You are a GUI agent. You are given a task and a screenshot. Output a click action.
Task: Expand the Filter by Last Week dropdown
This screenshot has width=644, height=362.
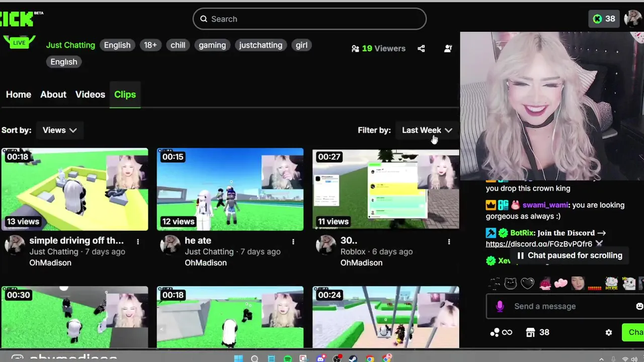click(427, 130)
